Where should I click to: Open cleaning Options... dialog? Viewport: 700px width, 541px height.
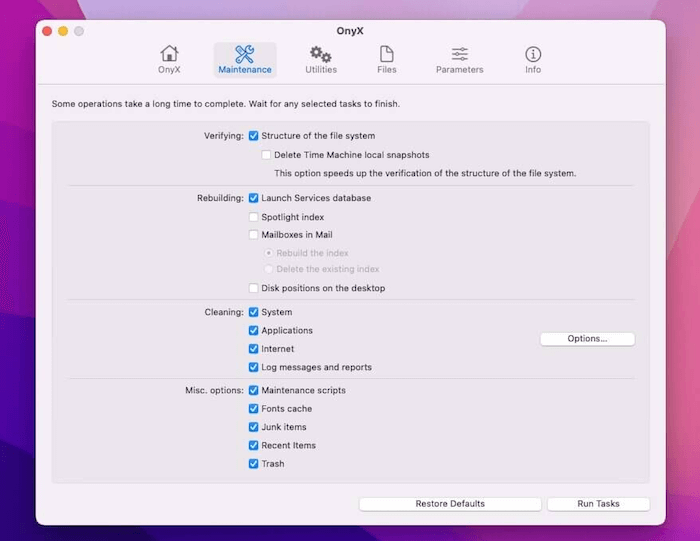tap(587, 339)
